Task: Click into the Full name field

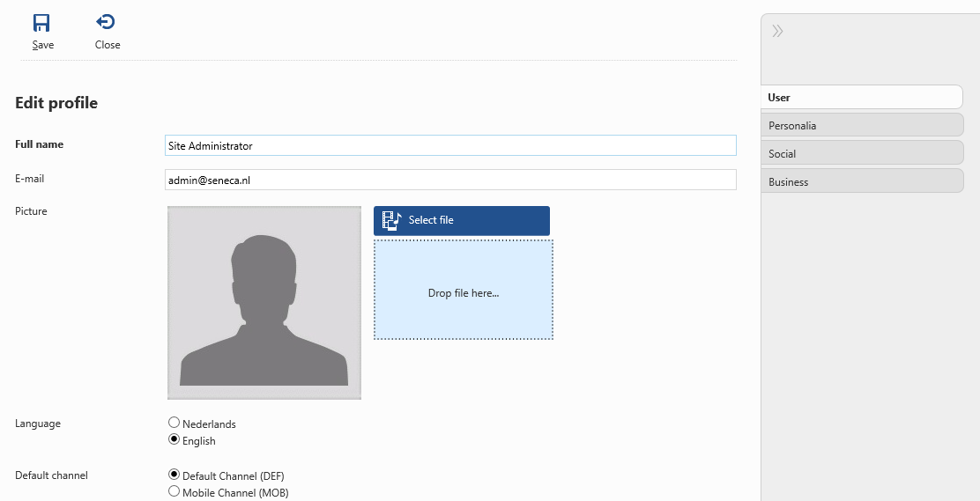Action: (450, 145)
